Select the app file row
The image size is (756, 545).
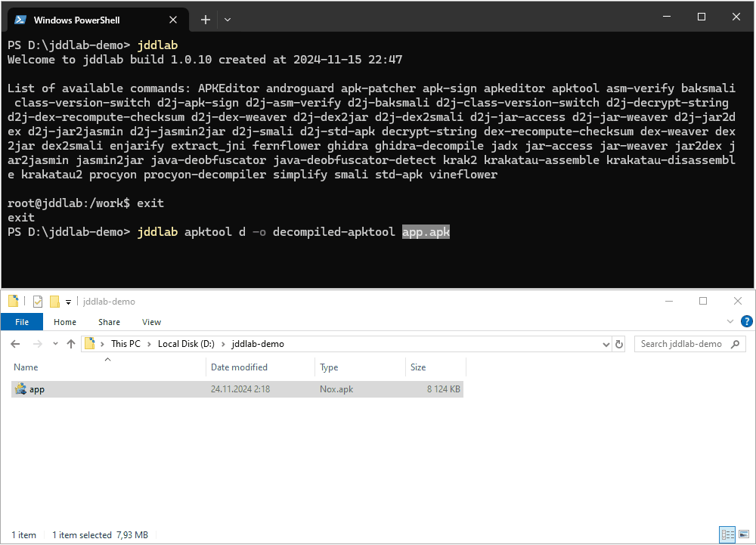[237, 389]
